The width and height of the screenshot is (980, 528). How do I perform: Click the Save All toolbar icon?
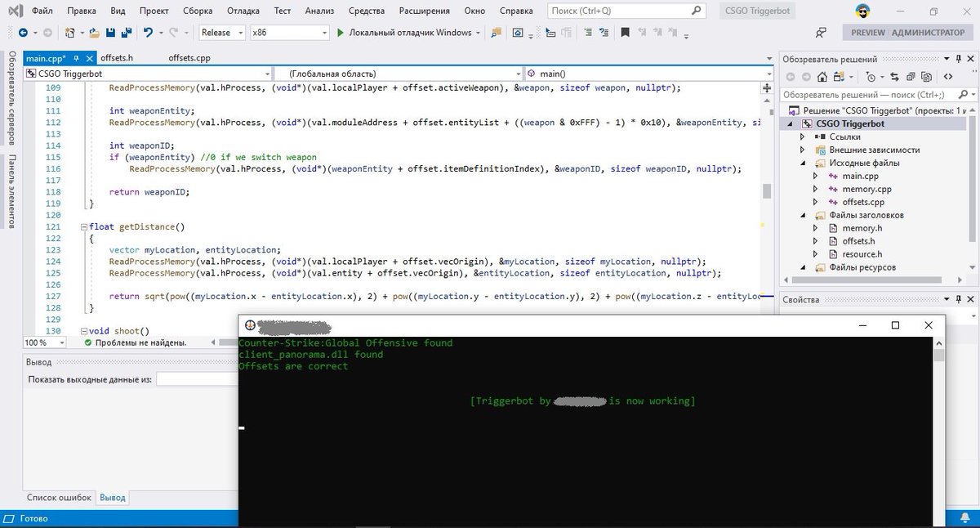point(127,33)
